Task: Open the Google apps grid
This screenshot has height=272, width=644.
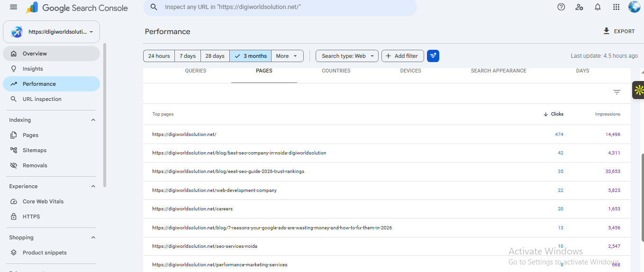Action: click(616, 7)
